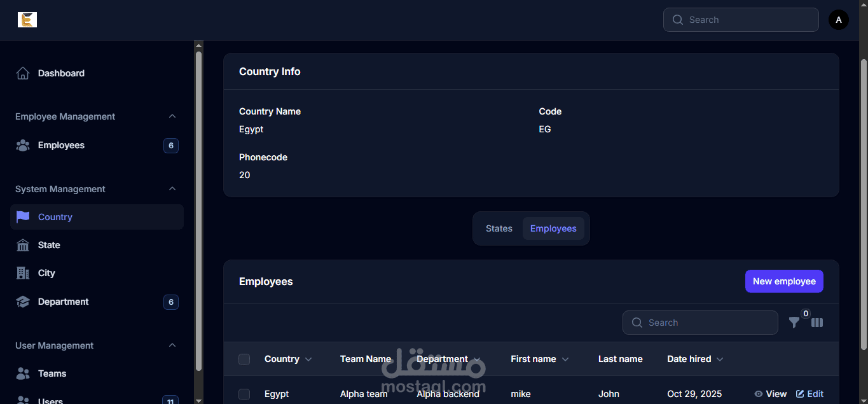
Task: Click the Department graduation cap icon
Action: [x=23, y=302]
